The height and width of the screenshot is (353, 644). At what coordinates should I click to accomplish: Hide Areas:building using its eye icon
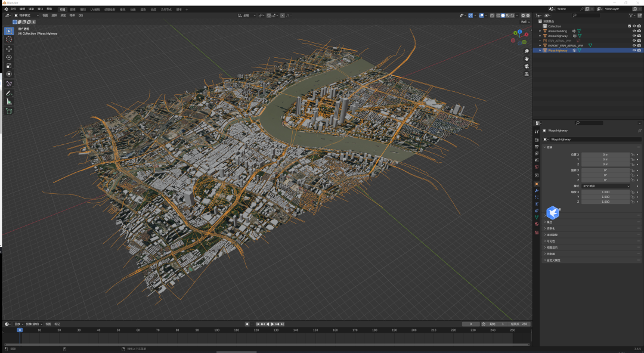[x=634, y=31]
